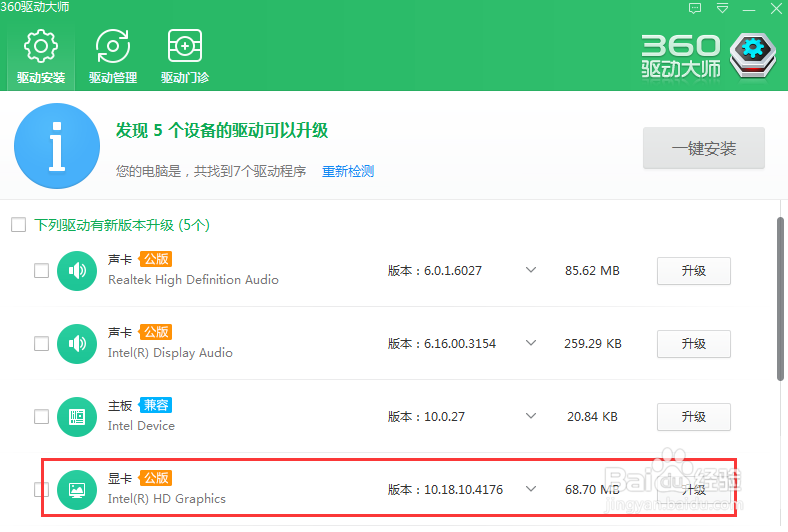Click the Intel(R) HD Graphics display icon

(77, 489)
